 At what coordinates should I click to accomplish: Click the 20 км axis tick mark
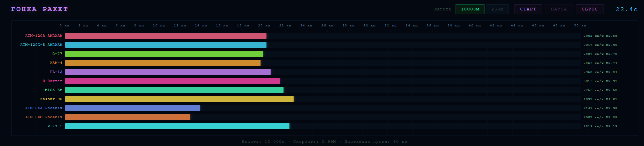[264, 26]
